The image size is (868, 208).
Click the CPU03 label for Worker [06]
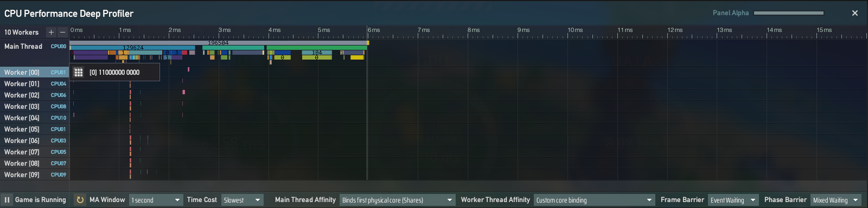tap(59, 141)
